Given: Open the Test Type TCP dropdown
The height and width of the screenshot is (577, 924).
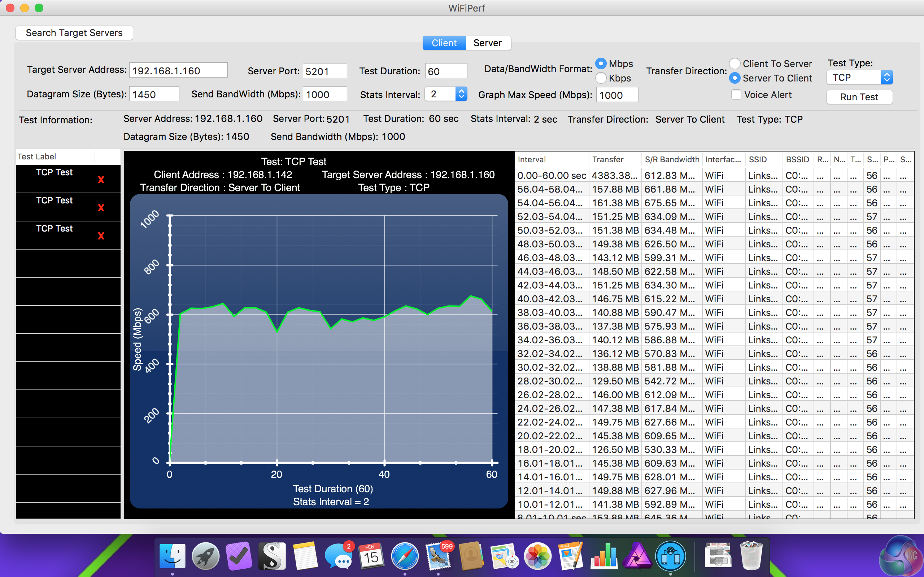Looking at the screenshot, I should 859,78.
